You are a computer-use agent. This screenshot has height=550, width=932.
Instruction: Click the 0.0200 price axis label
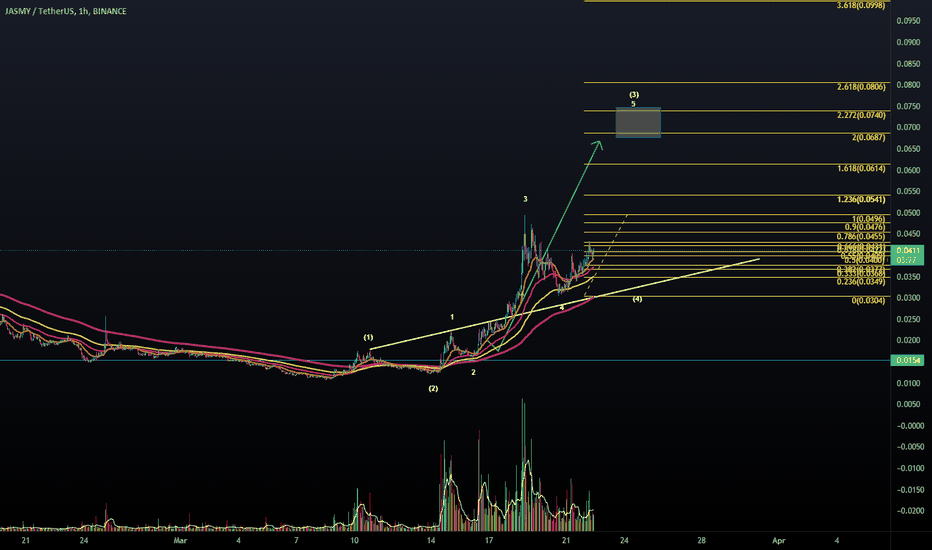point(908,341)
